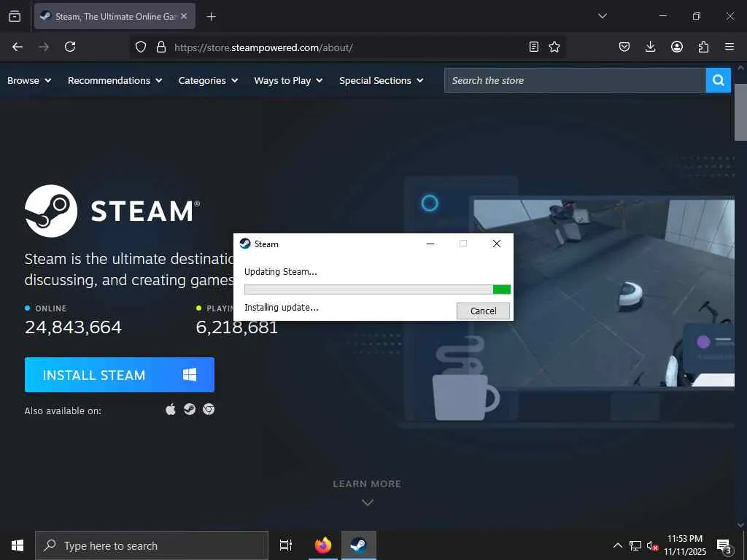Image resolution: width=747 pixels, height=560 pixels.
Task: Close the Steam store browser tab
Action: tap(184, 16)
